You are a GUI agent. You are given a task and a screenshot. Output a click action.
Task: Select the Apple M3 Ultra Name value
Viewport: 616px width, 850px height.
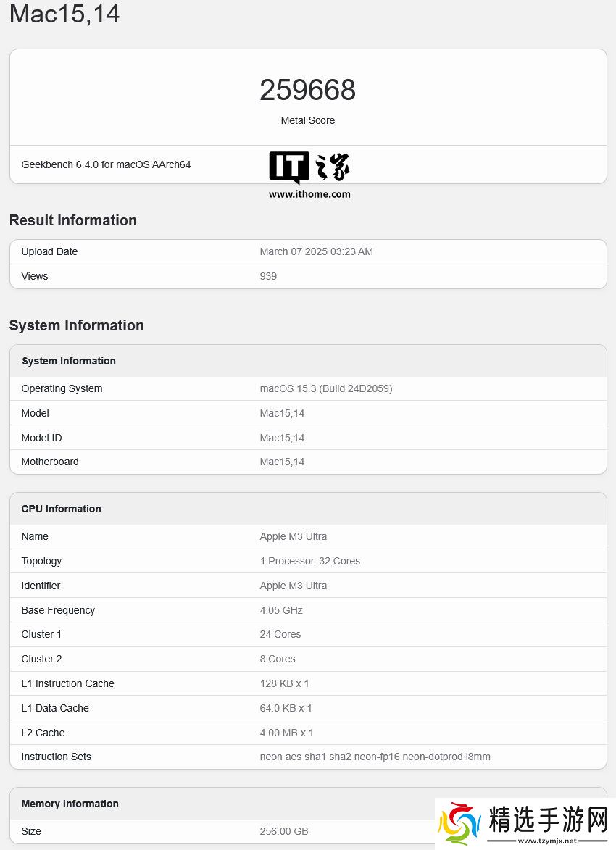pos(293,536)
